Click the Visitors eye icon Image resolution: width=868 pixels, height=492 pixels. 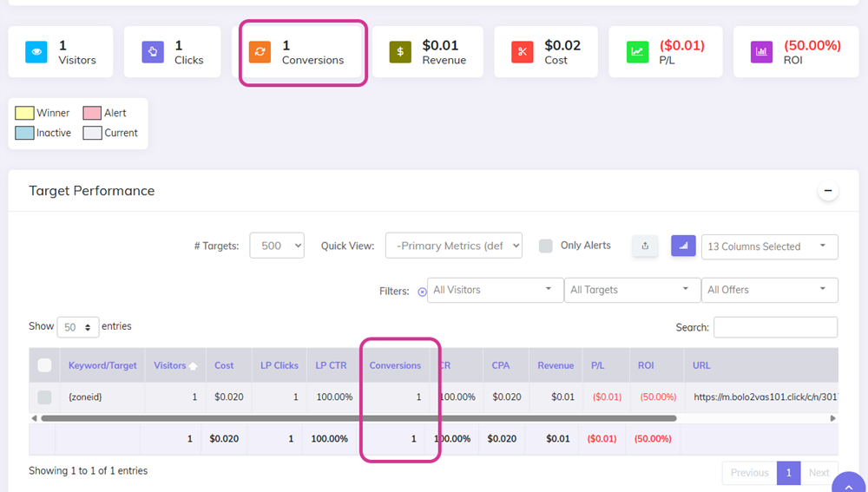point(36,52)
